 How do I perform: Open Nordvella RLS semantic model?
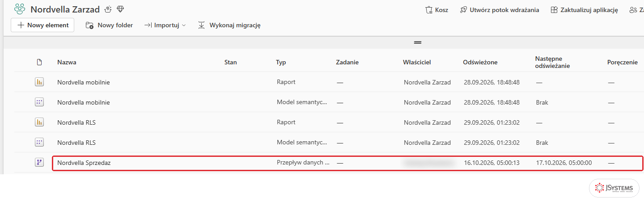click(x=76, y=143)
